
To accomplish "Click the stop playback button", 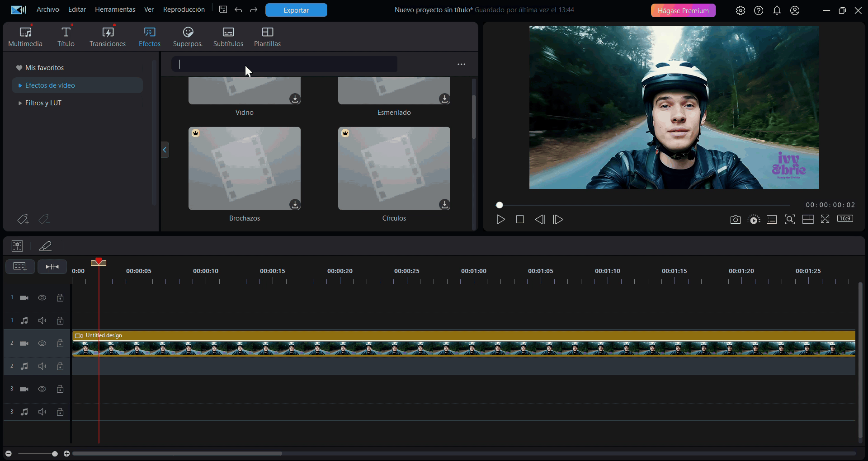I will coord(520,220).
